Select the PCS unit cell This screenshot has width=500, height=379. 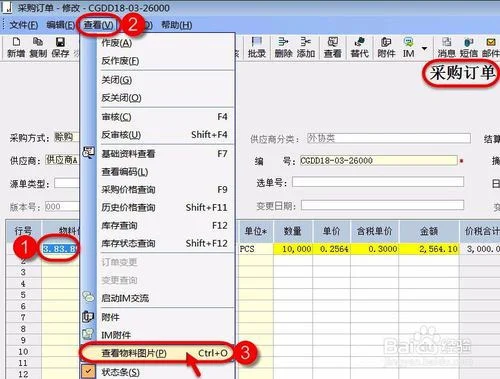click(x=255, y=249)
